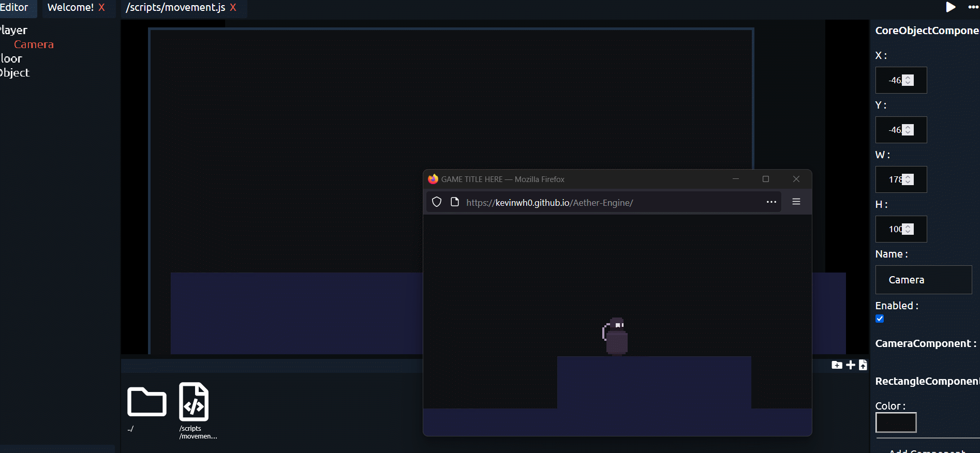Close the /scripts/movement.js tab
This screenshot has height=453, width=980.
click(233, 7)
